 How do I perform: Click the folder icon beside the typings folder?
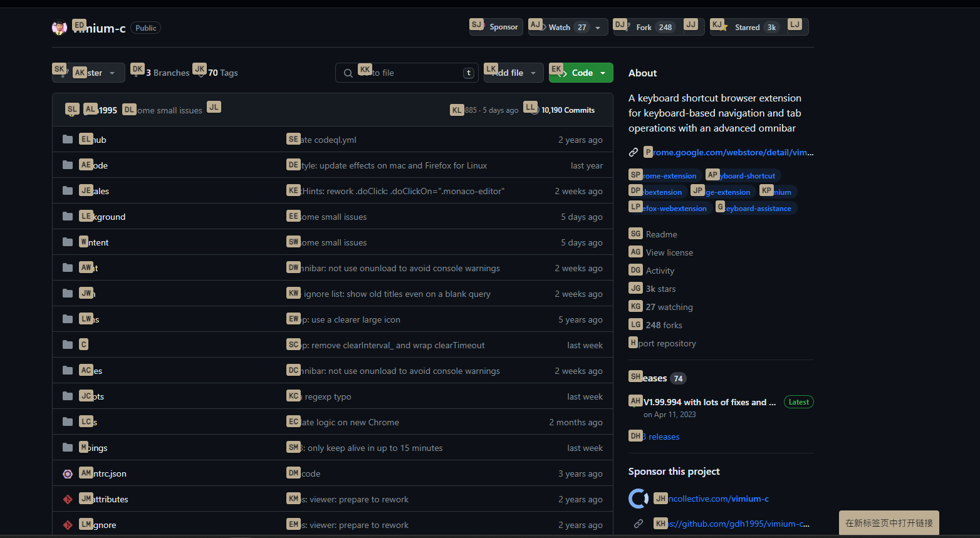(x=68, y=447)
